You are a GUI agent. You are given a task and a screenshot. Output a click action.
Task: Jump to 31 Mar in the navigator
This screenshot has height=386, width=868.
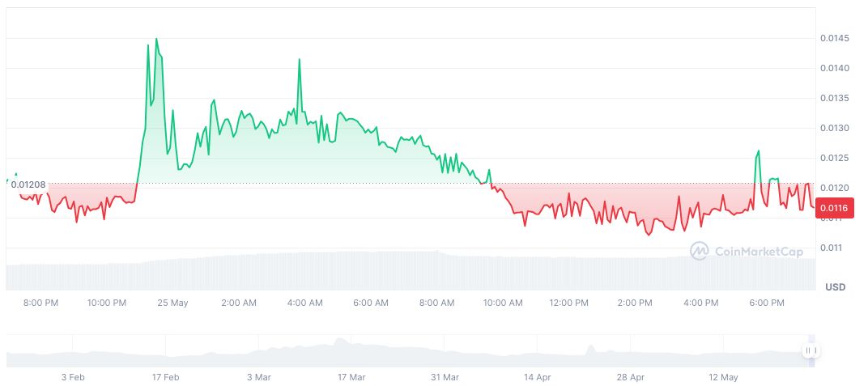click(x=445, y=377)
